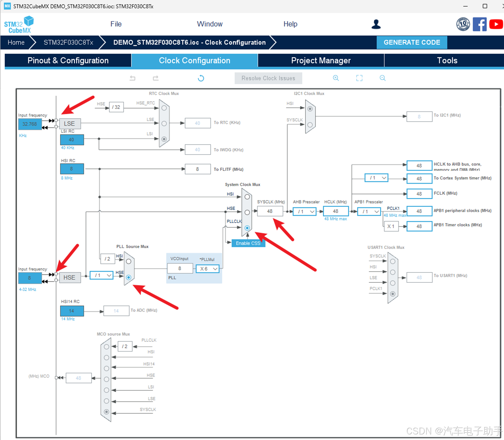Image resolution: width=504 pixels, height=440 pixels.
Task: Open the File menu
Action: 116,24
